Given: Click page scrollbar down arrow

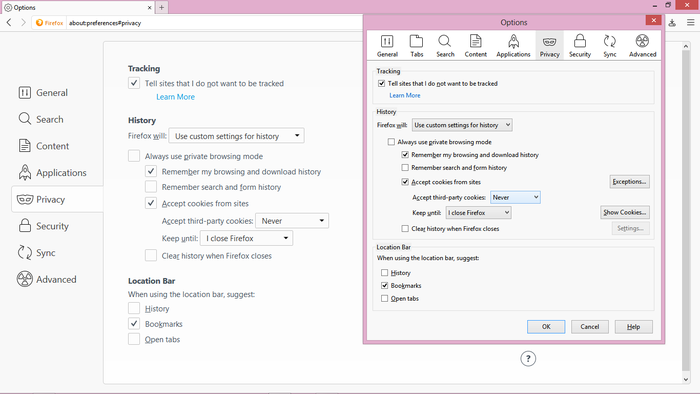Looking at the screenshot, I should coord(686,379).
